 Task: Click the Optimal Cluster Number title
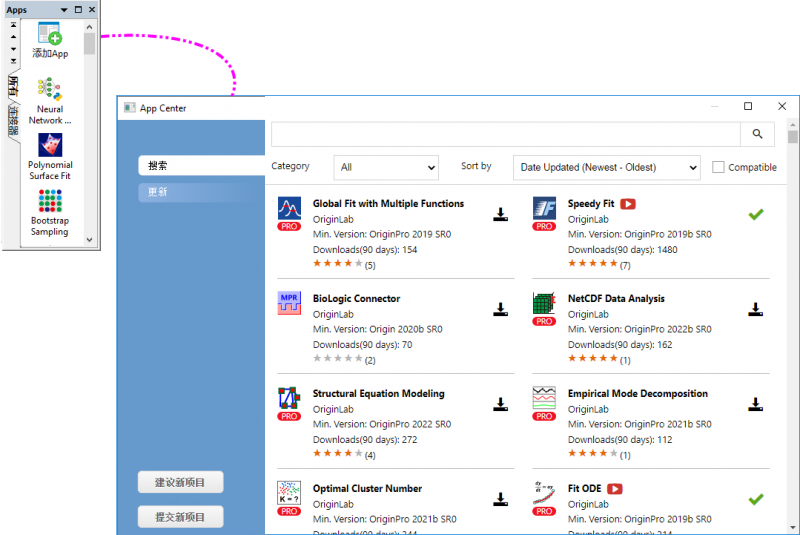tap(367, 488)
